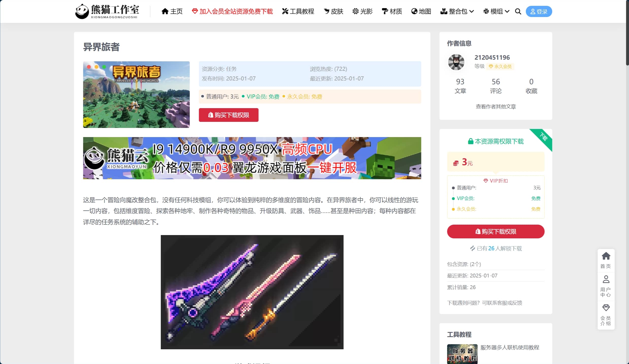Viewport: 629px width, 364px height.
Task: Expand the 模组 dropdown
Action: tap(496, 11)
